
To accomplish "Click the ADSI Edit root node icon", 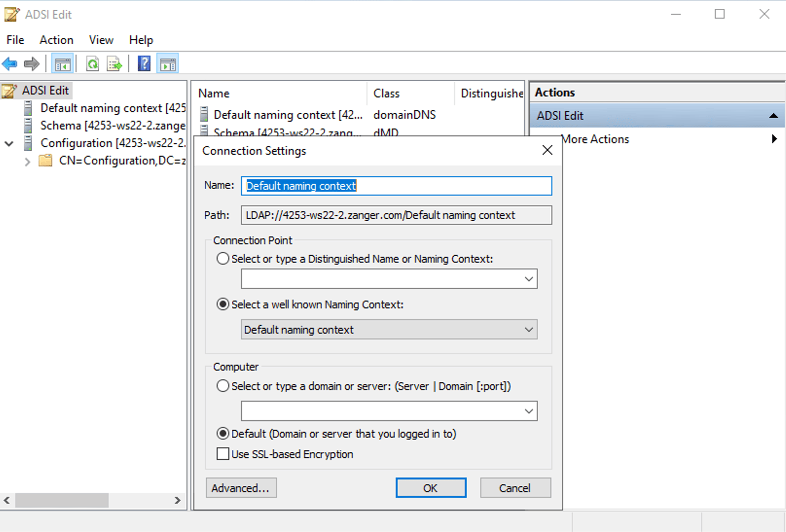I will click(x=8, y=90).
